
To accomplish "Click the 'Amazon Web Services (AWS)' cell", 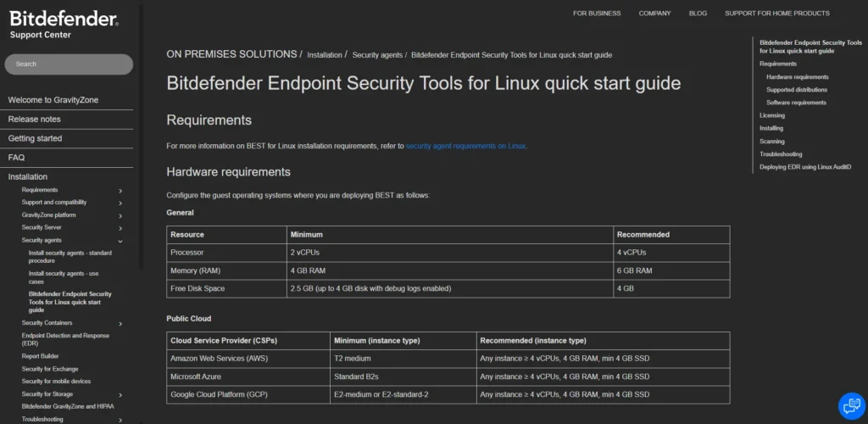I will coord(248,359).
